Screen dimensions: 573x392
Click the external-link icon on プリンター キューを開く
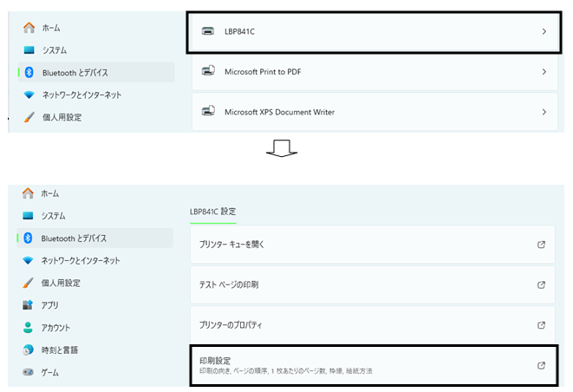point(542,245)
